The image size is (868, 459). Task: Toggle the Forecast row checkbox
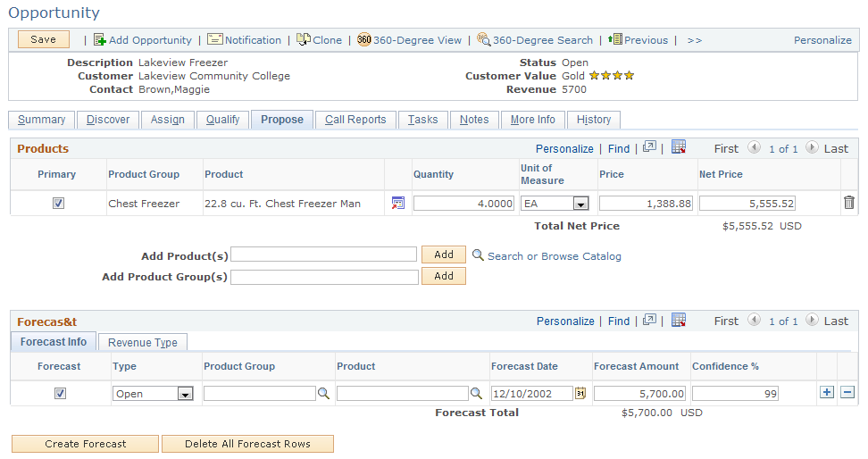tap(60, 394)
